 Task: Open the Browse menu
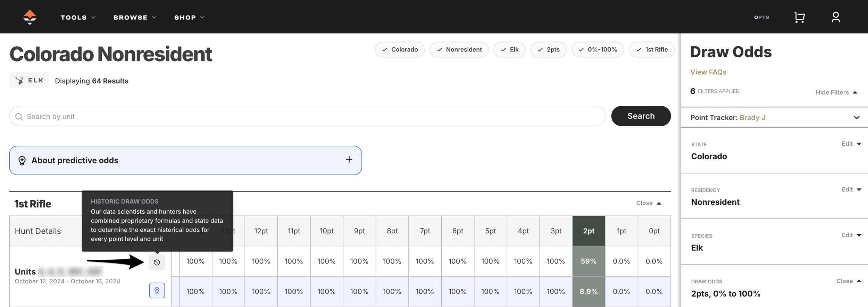(x=135, y=17)
